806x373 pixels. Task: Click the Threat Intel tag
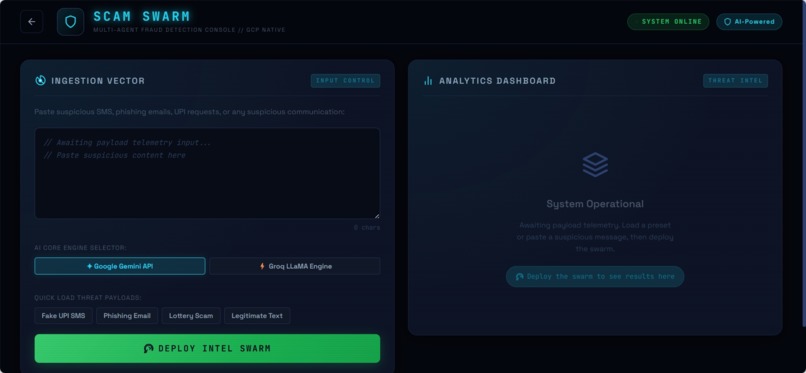point(735,81)
